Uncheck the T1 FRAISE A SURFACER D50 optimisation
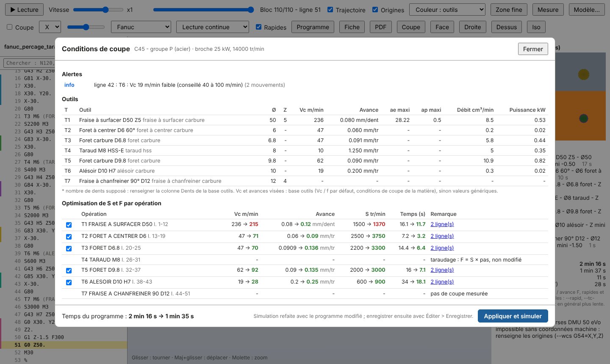The width and height of the screenshot is (610, 364). click(69, 225)
